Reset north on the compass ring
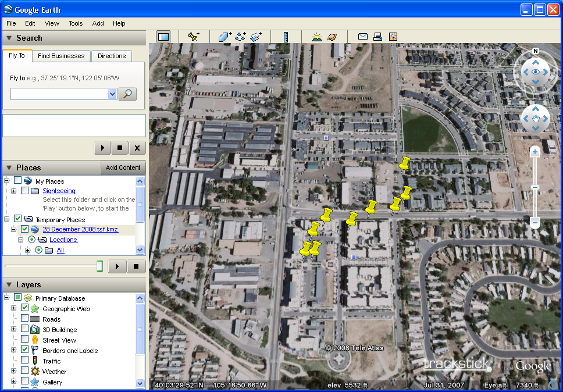The image size is (563, 392). pyautogui.click(x=536, y=51)
